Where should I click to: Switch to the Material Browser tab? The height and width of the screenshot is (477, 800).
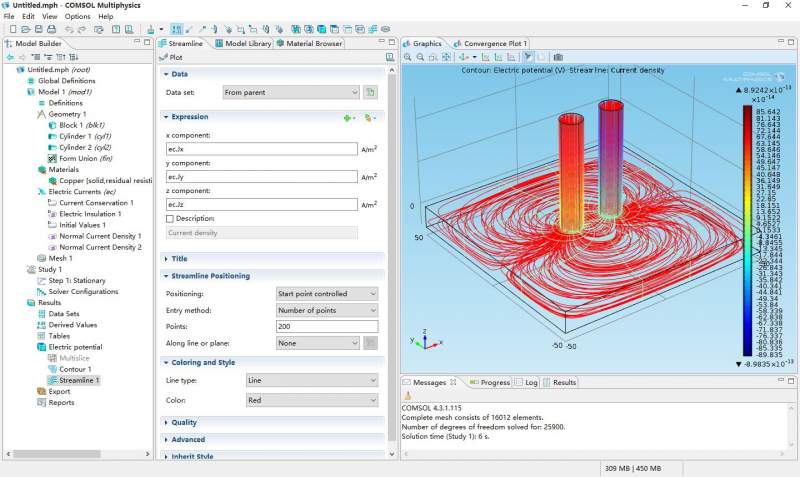click(312, 44)
